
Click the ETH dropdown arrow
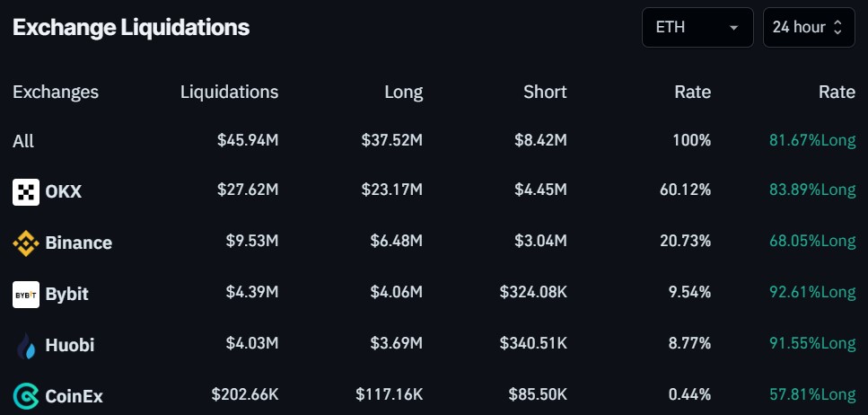(733, 28)
